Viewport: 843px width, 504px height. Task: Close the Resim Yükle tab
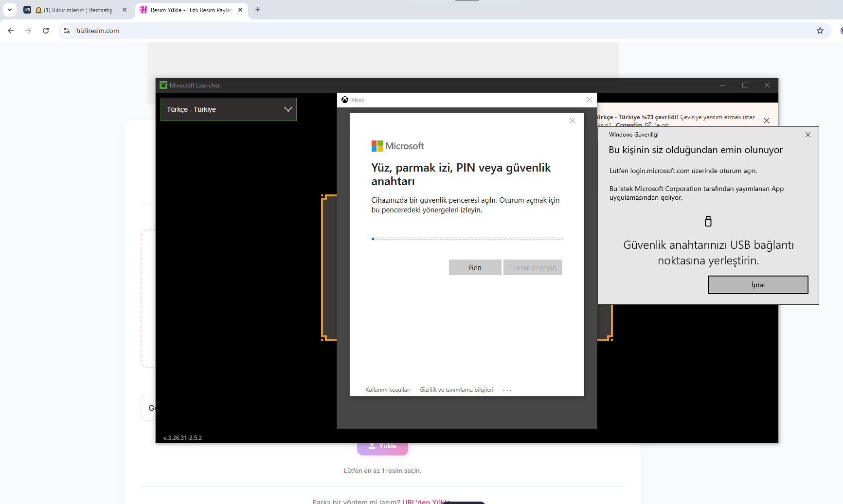point(240,10)
